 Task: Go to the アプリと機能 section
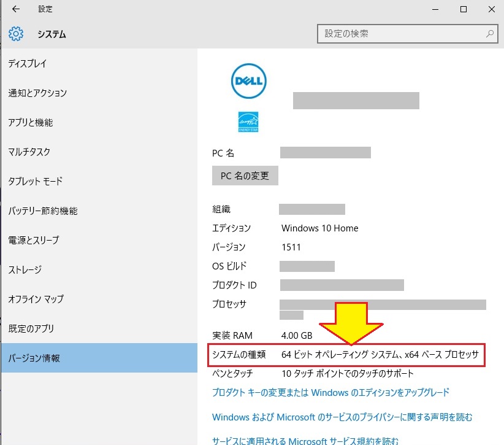[31, 123]
